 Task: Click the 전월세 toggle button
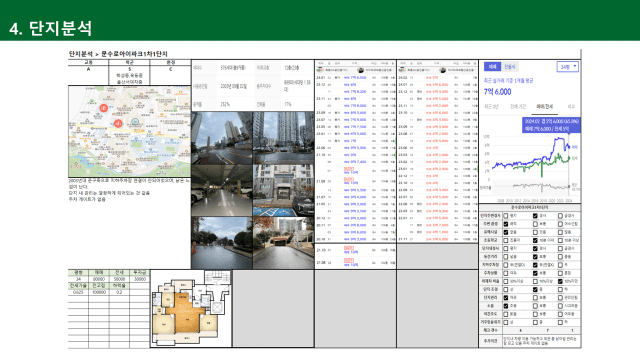click(x=509, y=67)
